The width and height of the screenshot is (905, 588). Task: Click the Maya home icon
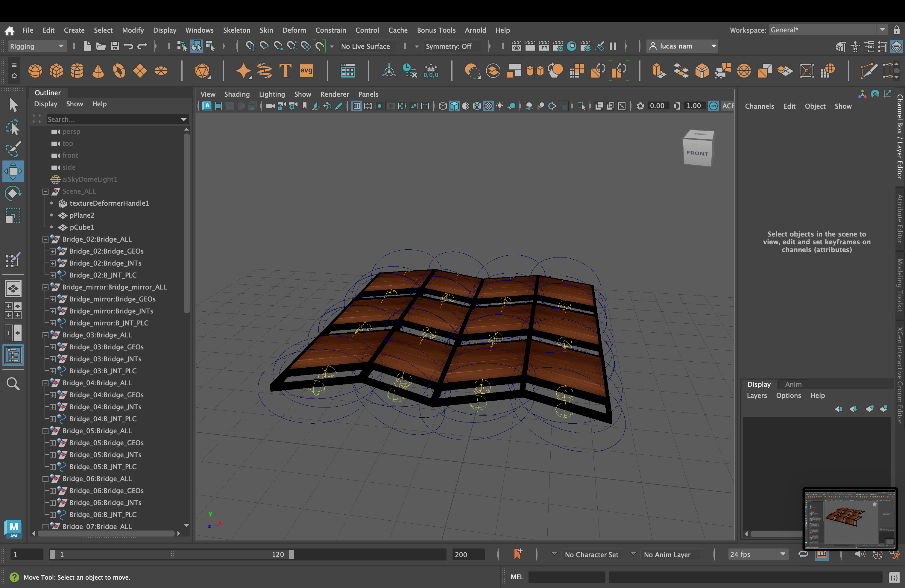point(10,30)
